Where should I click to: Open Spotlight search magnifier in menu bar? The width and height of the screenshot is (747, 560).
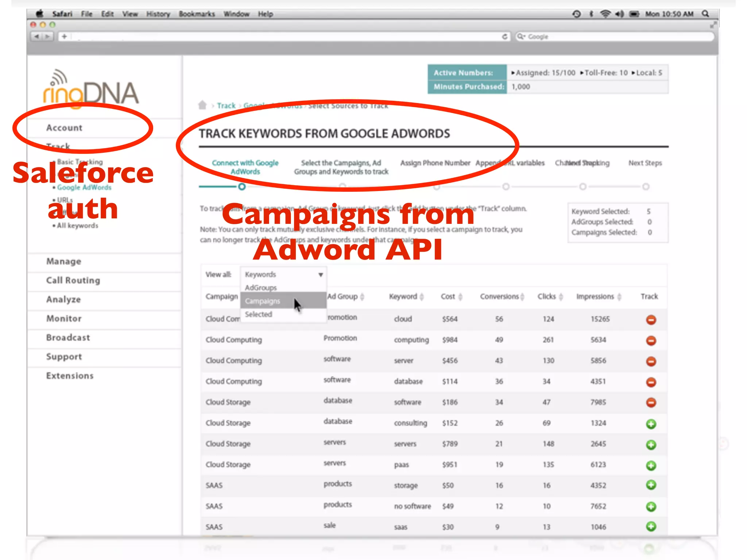click(x=705, y=14)
